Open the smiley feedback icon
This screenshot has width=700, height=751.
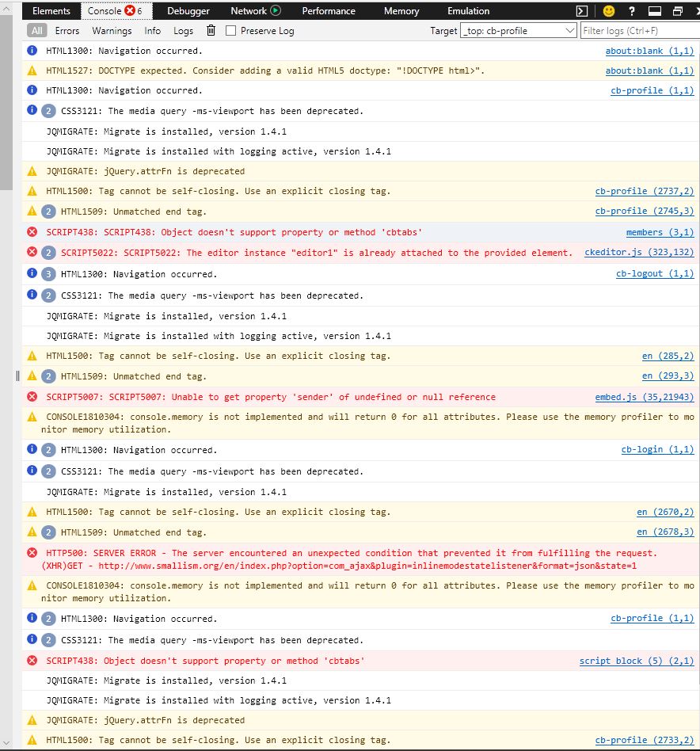(609, 10)
